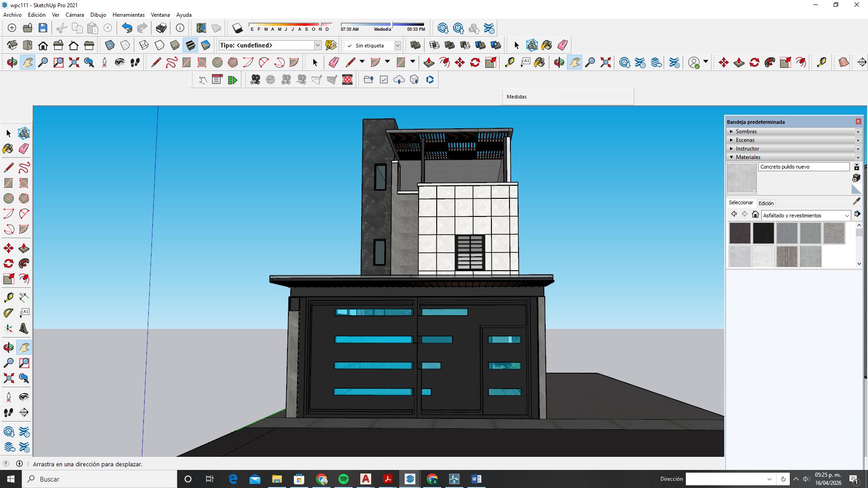Viewport: 868px width, 488px height.
Task: Select the Paint Bucket tool in left toolbar
Action: pyautogui.click(x=8, y=149)
